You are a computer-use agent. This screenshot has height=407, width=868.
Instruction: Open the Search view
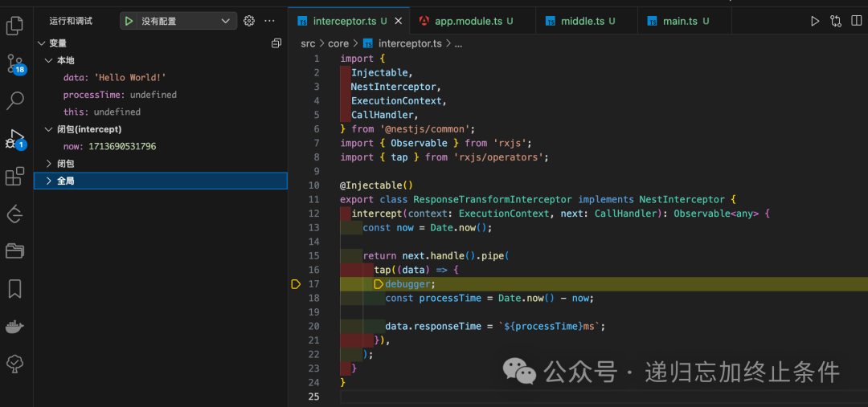[x=15, y=100]
